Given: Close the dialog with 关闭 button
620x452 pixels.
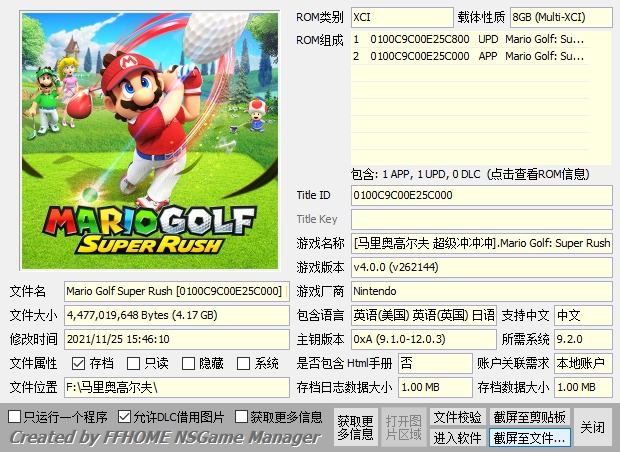Looking at the screenshot, I should point(592,427).
